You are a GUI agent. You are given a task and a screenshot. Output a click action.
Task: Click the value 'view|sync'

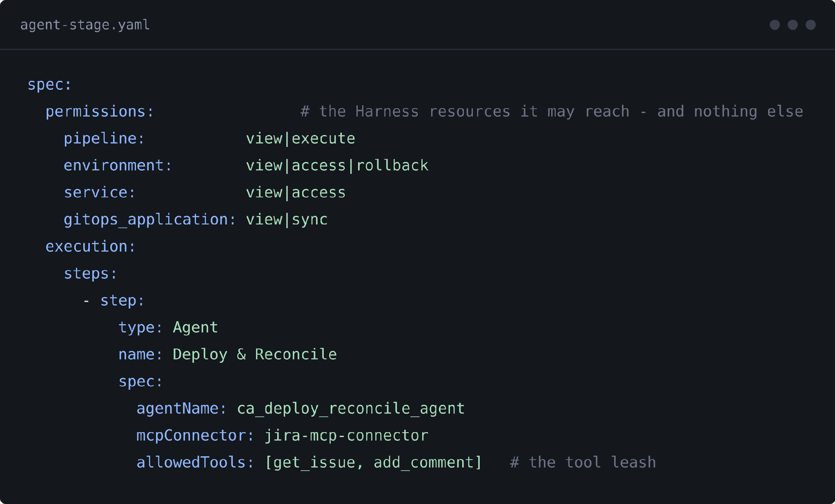[287, 219]
